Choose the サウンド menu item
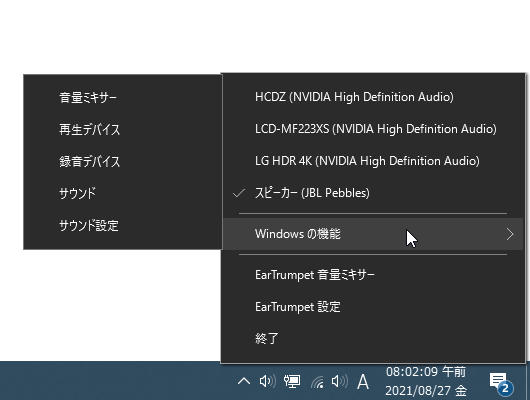Screen dimensions: 530x400 pos(123,193)
